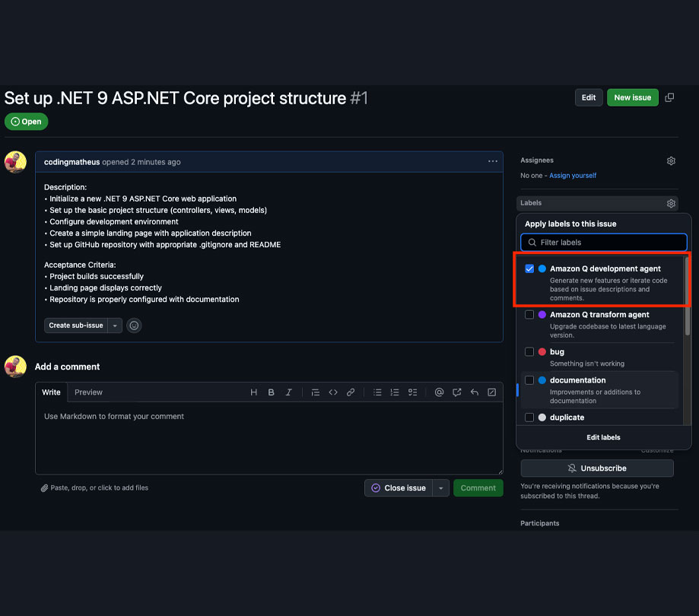Check the bug label checkbox

[x=529, y=351]
